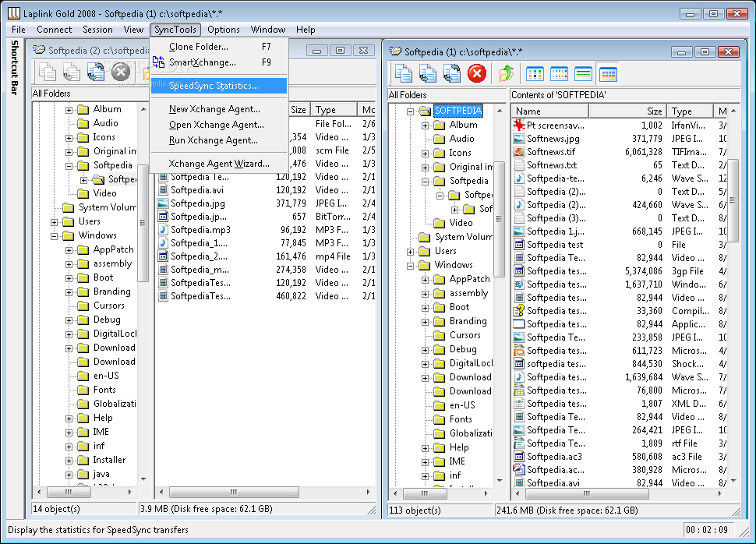Click the Softpedia-te... Wave sound file icon
The height and width of the screenshot is (544, 756).
point(519,178)
